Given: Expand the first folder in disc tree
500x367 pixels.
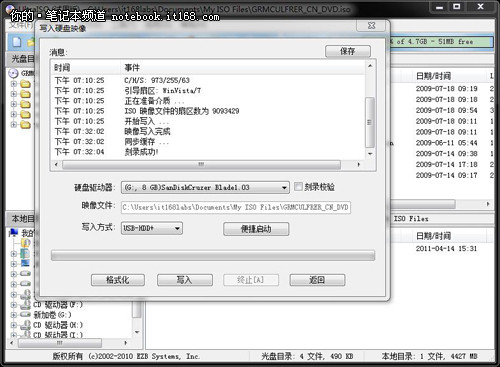Looking at the screenshot, I should [x=14, y=84].
